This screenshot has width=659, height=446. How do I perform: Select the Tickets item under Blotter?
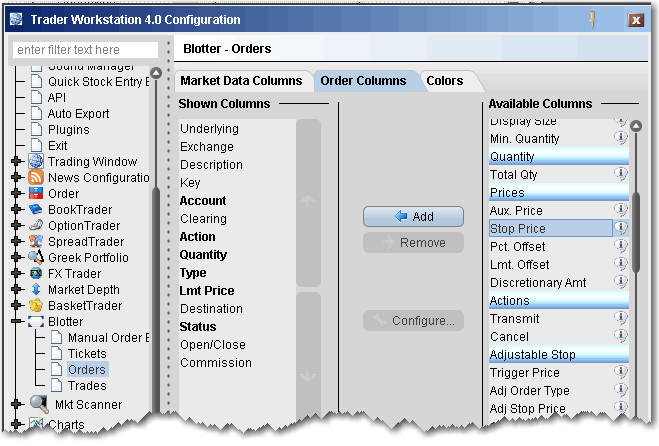87,354
